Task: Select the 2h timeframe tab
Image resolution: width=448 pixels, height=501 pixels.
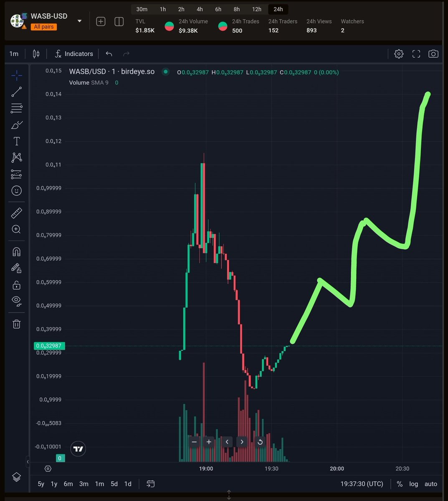Action: tap(181, 9)
